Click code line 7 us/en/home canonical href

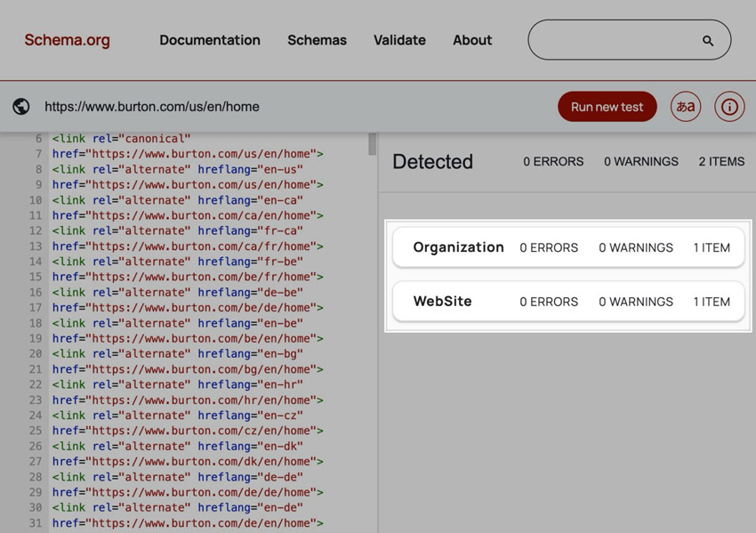[x=188, y=154]
